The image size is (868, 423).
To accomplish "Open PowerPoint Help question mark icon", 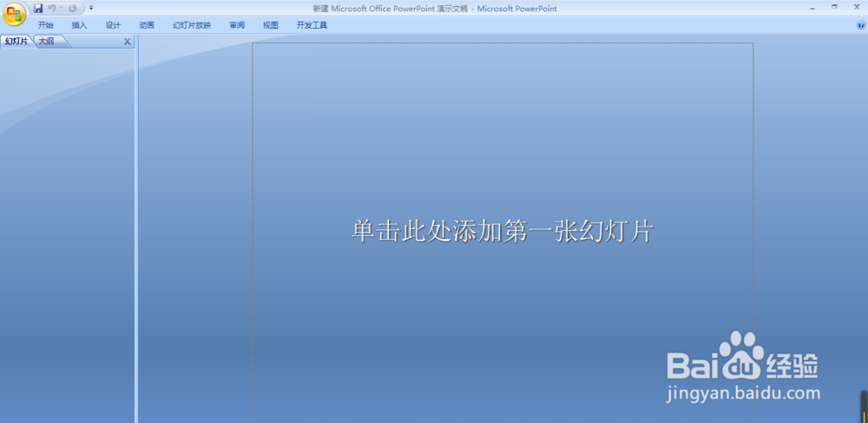I will (861, 25).
